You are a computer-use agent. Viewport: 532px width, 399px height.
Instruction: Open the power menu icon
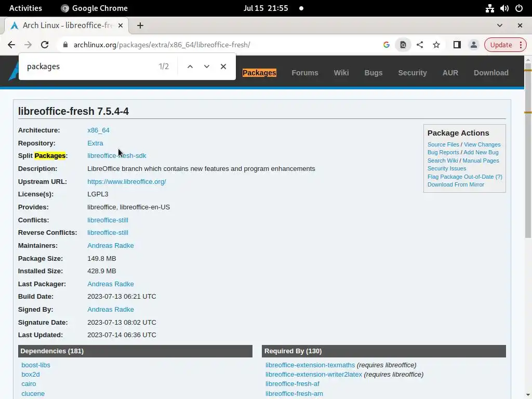coord(519,8)
